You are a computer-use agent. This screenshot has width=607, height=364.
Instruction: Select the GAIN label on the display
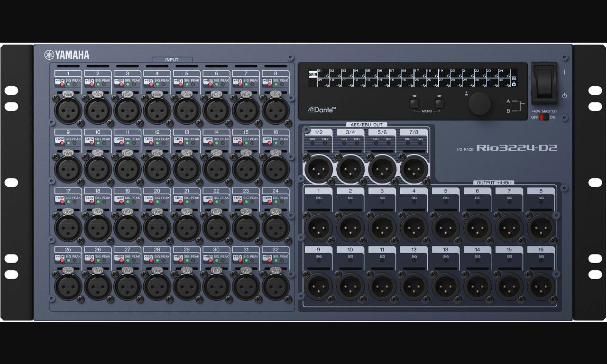point(313,74)
